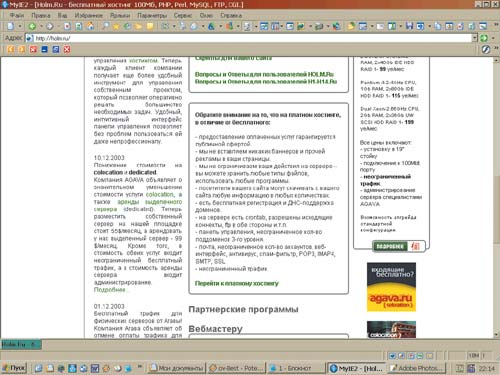Open dropdown arrow next to New page icon
Image resolution: width=500 pixels, height=375 pixels.
[20, 26]
